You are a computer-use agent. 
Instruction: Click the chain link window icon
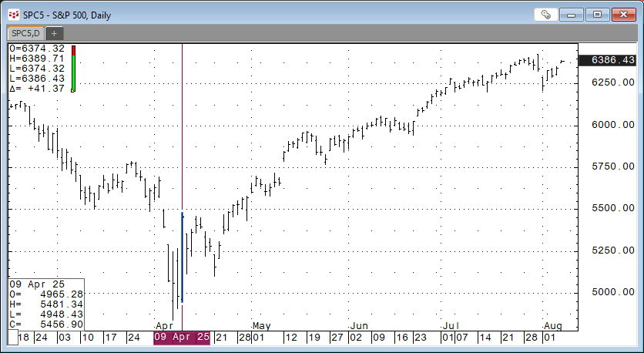point(546,15)
